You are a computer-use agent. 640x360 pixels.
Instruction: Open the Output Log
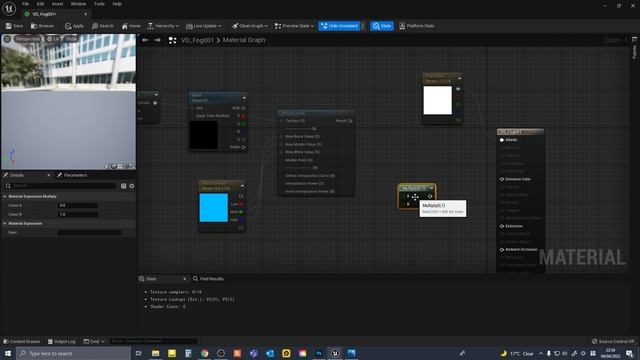[62, 341]
